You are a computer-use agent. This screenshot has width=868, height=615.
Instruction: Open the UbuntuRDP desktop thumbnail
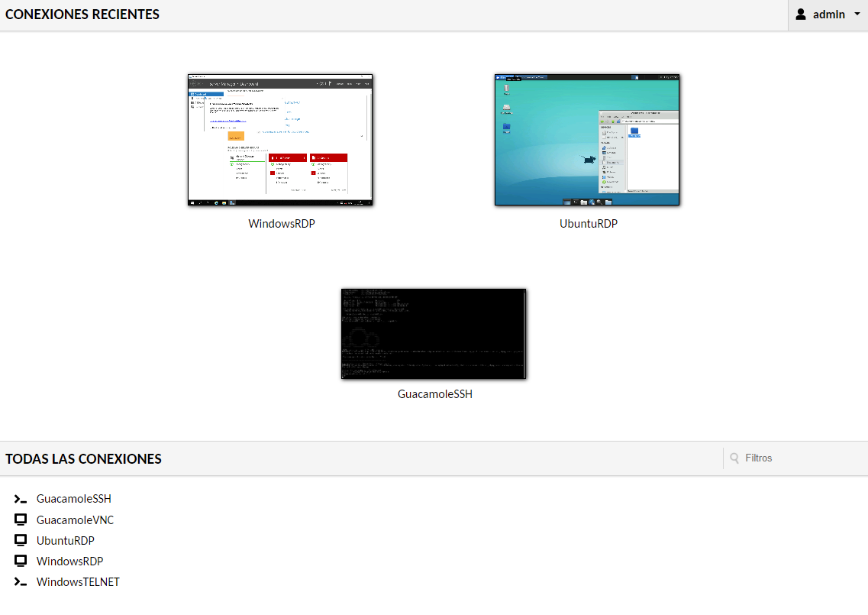pyautogui.click(x=587, y=140)
